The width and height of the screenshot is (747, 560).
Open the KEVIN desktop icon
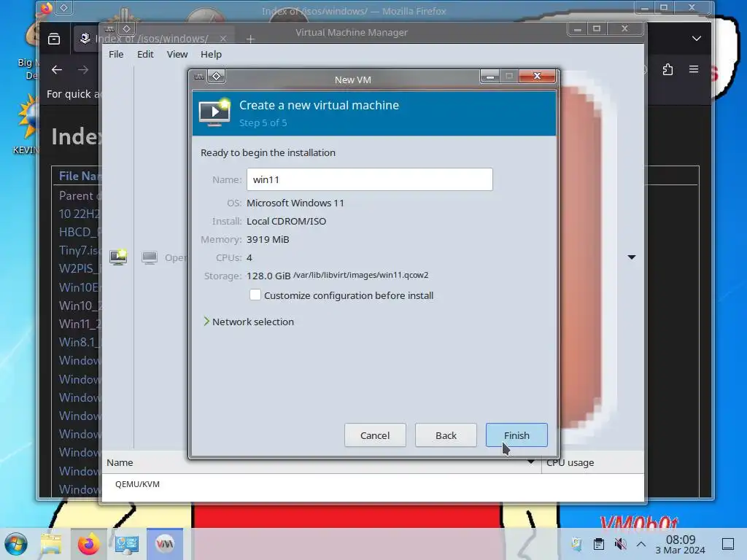[x=27, y=124]
